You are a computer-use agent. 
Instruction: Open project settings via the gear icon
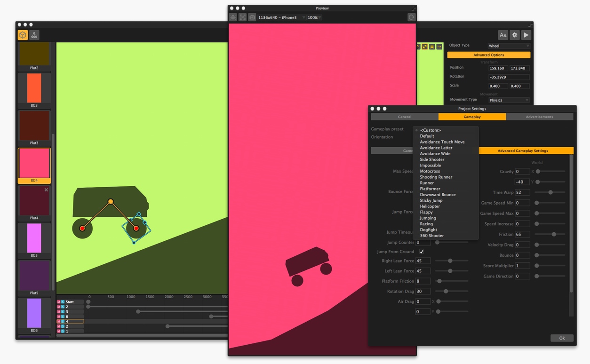coord(515,35)
